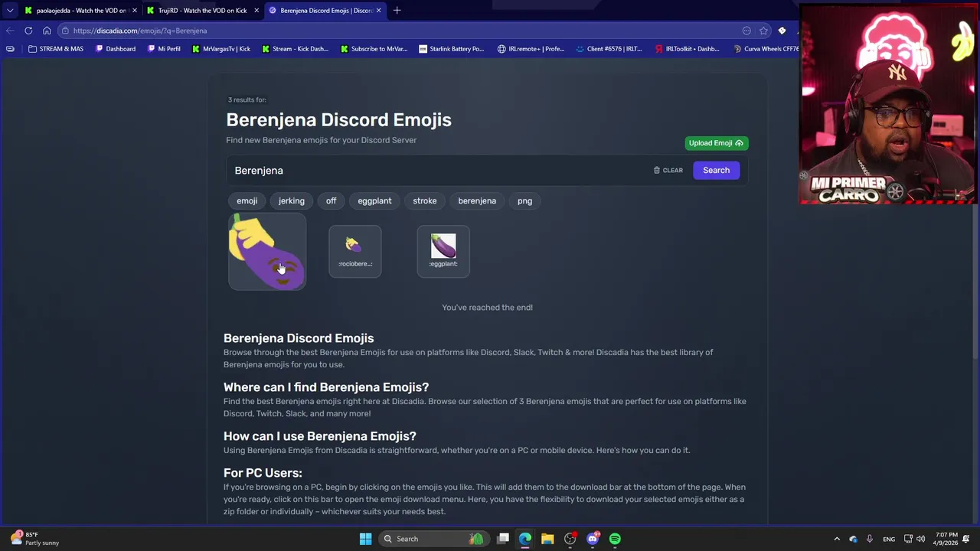Select the emoji tag chip

(247, 201)
